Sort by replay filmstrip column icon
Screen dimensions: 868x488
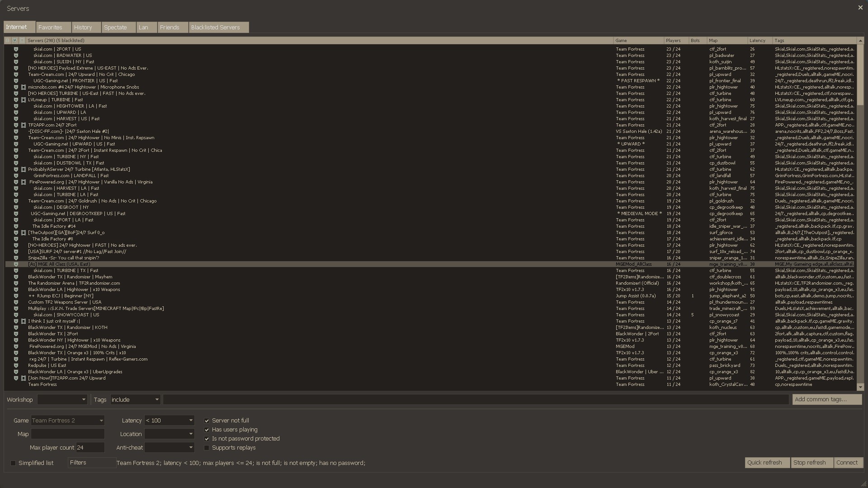pos(22,41)
